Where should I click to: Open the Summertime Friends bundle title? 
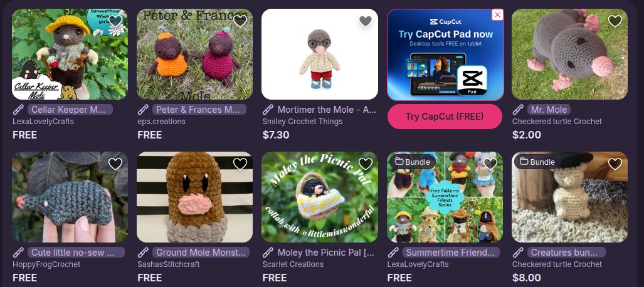(x=451, y=253)
